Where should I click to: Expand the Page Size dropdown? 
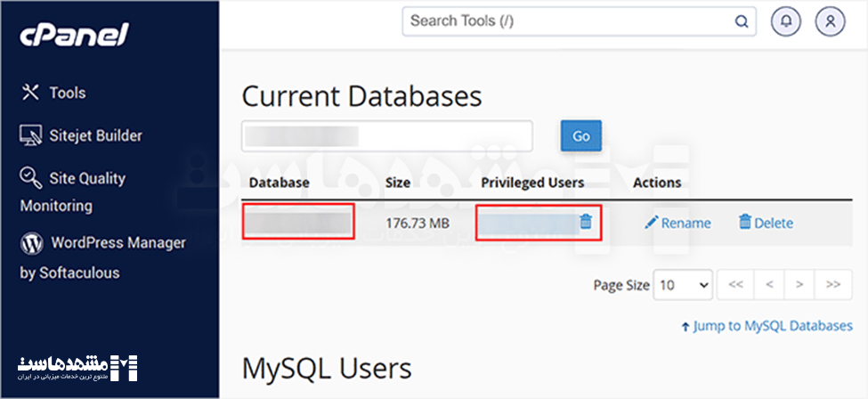coord(683,285)
